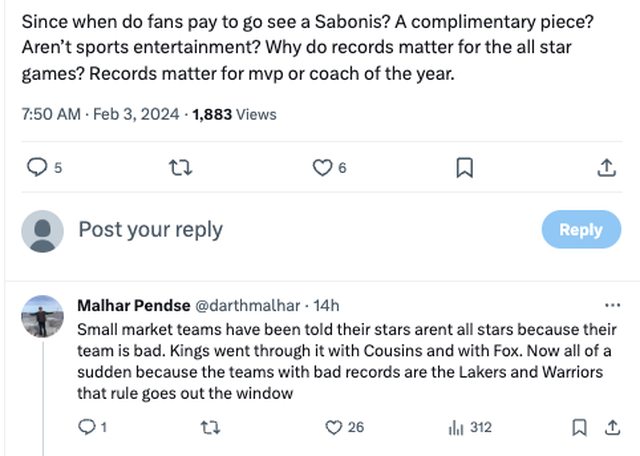Share Malhar Pendse's reply
The image size is (640, 456).
click(x=609, y=428)
